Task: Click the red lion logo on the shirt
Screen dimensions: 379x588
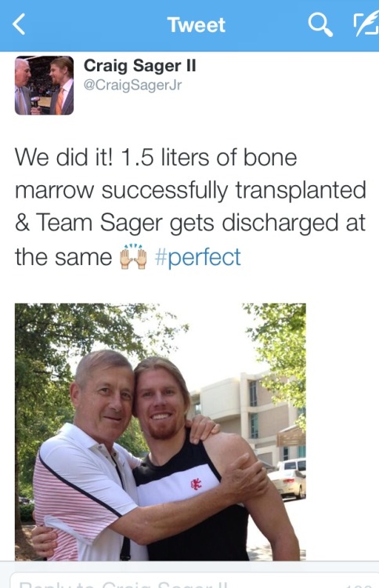Action: coord(197,485)
